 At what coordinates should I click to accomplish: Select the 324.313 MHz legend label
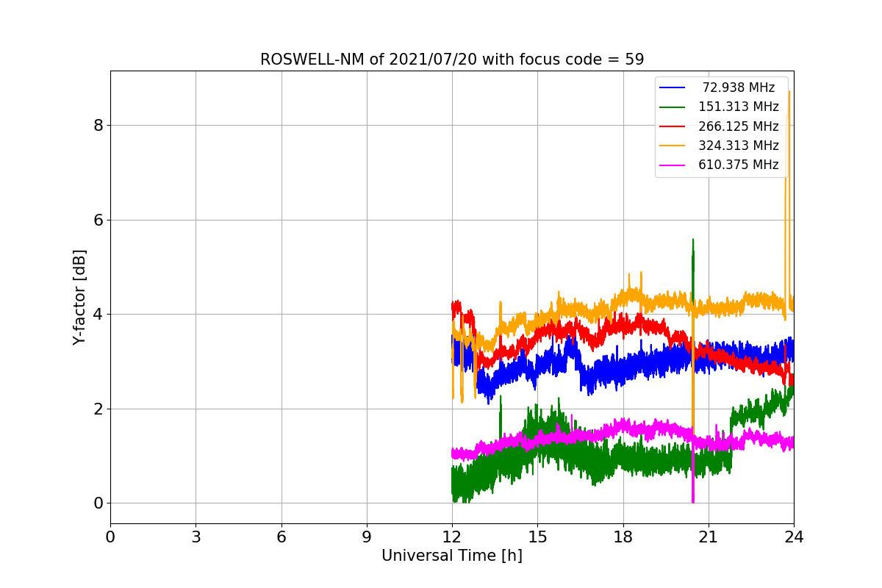[x=739, y=146]
